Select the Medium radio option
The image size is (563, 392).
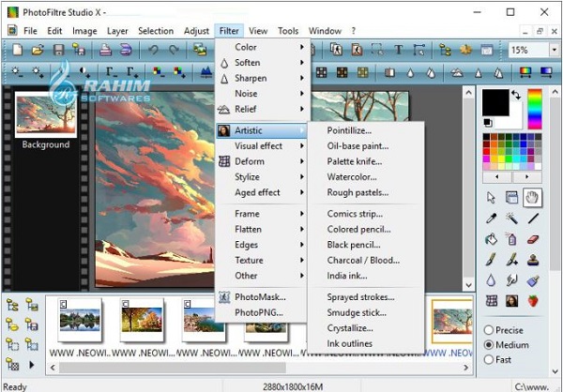[x=489, y=344]
